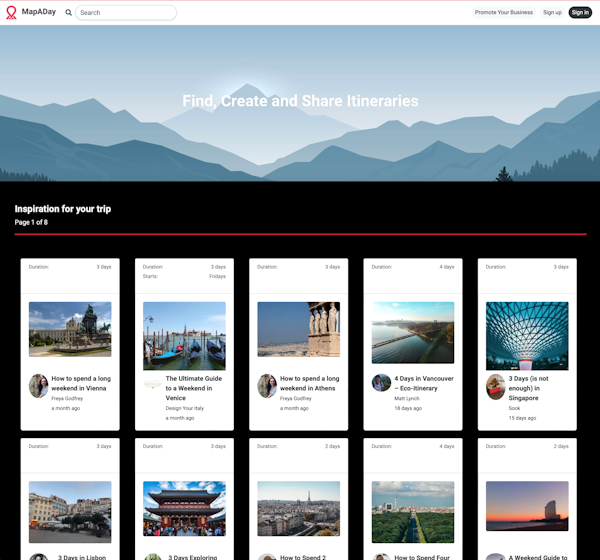
Task: Click Freya Godfrey's avatar on Vienna card
Action: (x=38, y=386)
